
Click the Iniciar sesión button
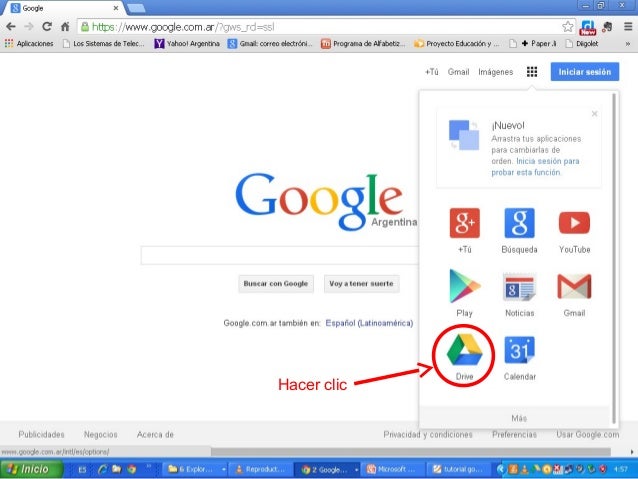[x=585, y=72]
